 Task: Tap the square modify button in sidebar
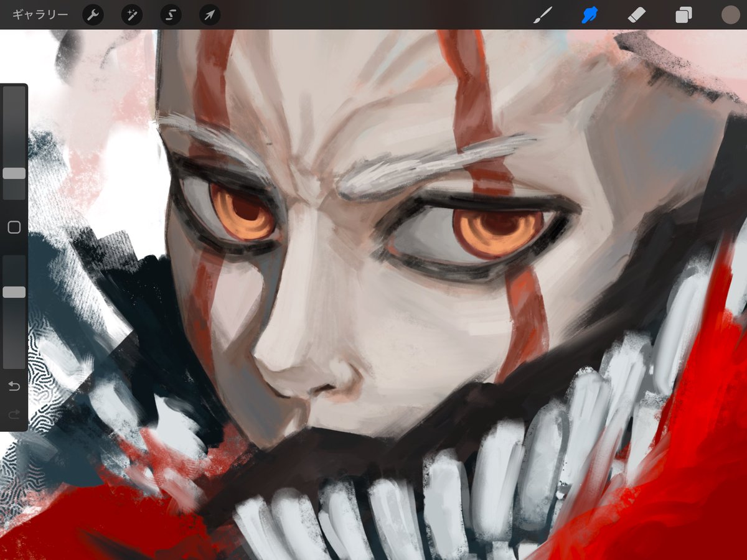click(14, 228)
